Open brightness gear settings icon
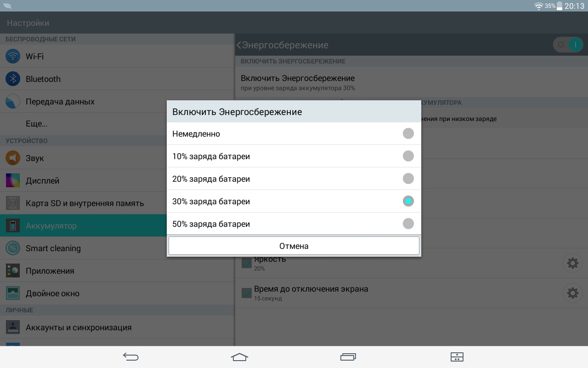The image size is (588, 368). point(572,263)
